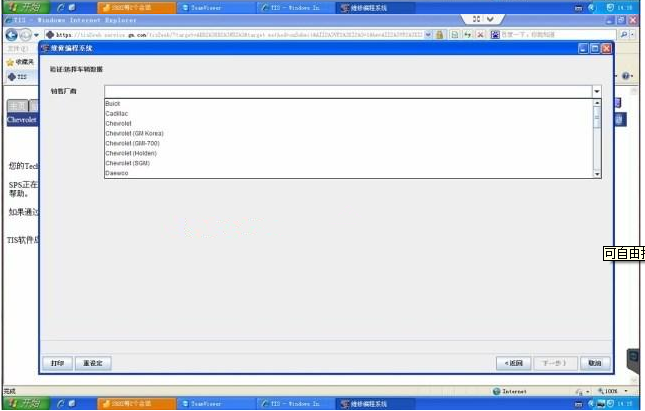
Task: Click the list's scroll-down arrow
Action: [597, 174]
